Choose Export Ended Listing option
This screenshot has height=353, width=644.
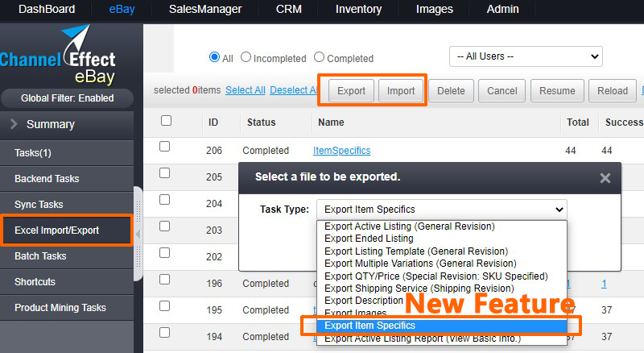coord(442,239)
